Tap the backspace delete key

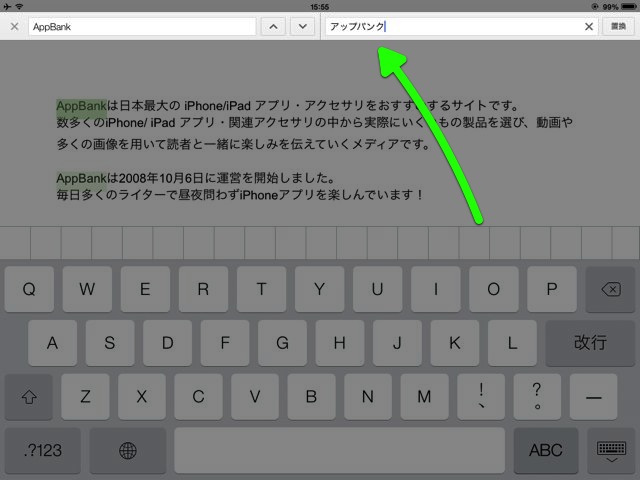[611, 289]
